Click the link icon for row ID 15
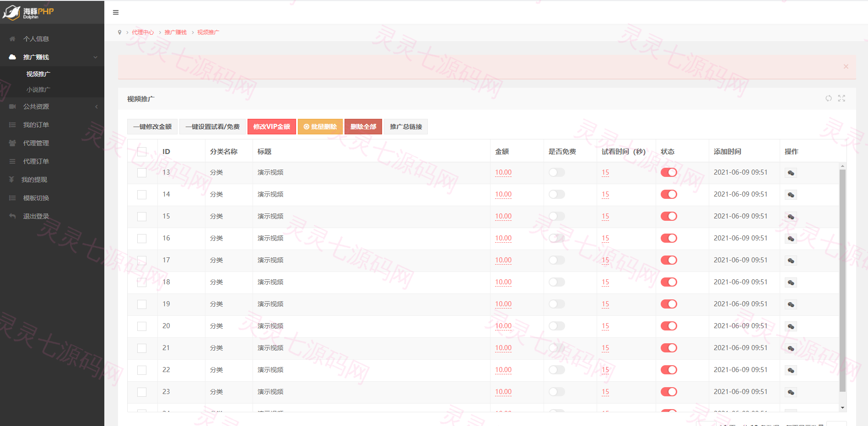 [791, 217]
